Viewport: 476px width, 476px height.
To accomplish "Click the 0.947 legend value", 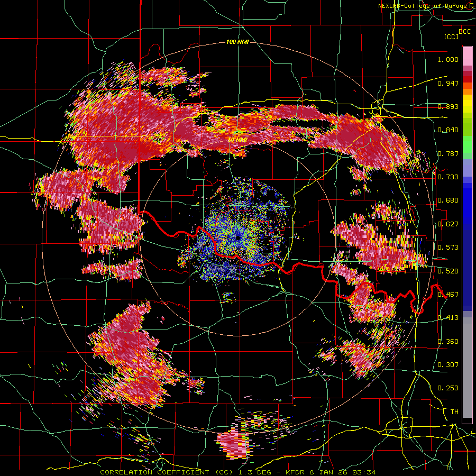I will [448, 83].
